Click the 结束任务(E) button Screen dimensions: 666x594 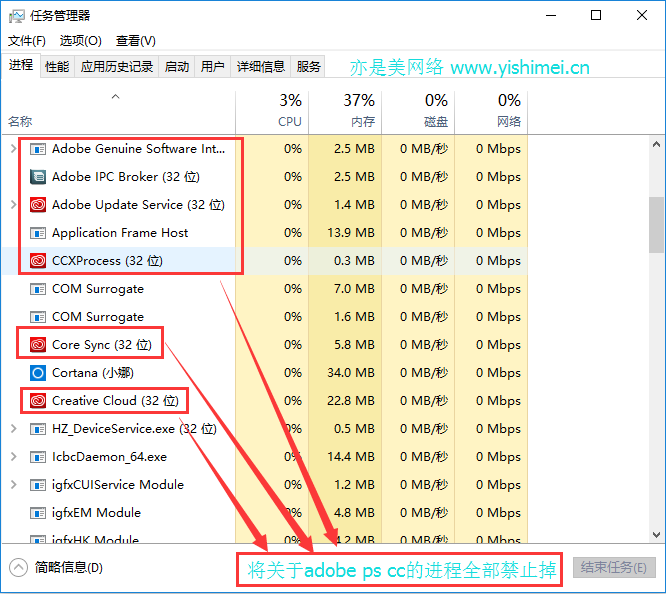[x=614, y=568]
